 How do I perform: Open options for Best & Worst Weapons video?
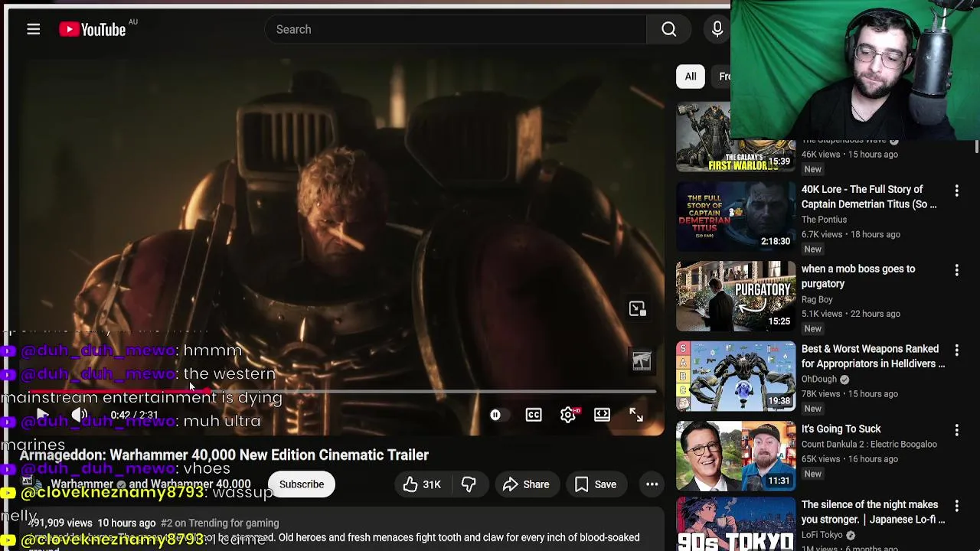956,349
